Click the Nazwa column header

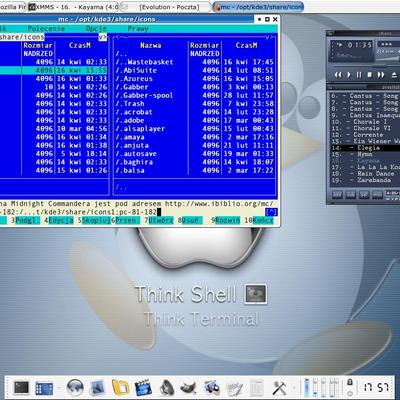tap(151, 45)
